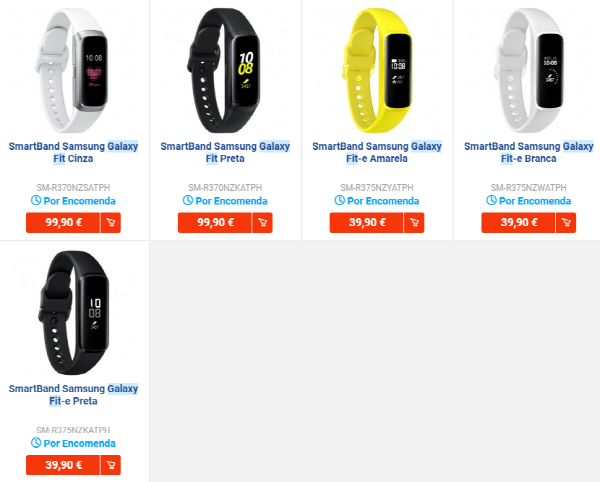Viewport: 600px width, 482px height.
Task: Click clock icon under Galaxy Fit-e Amarela
Action: 339,200
